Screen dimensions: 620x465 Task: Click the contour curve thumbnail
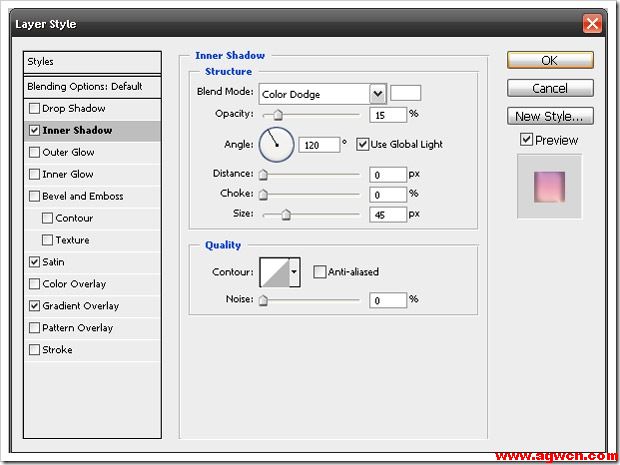click(274, 272)
